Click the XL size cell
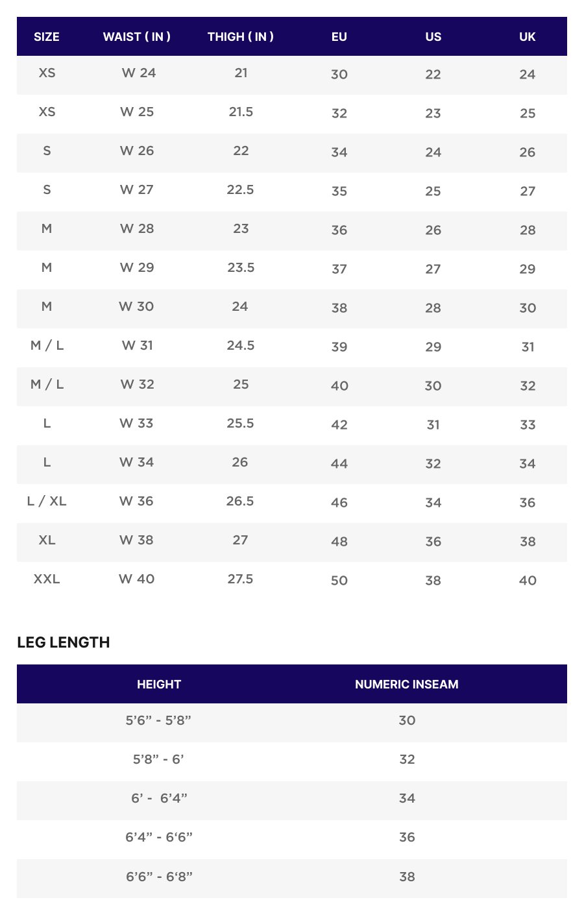Viewport: 584px width, 924px height. click(47, 541)
